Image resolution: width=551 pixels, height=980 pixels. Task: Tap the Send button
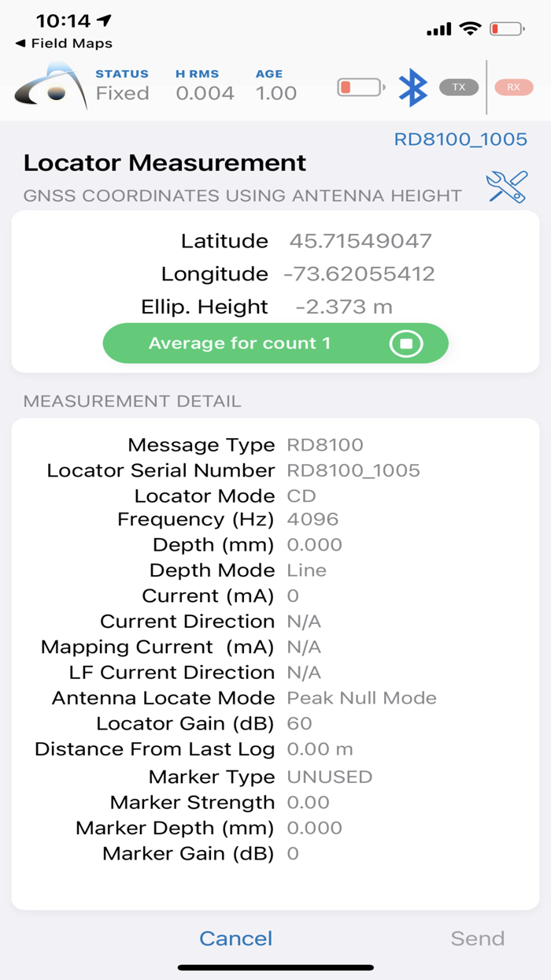pyautogui.click(x=479, y=938)
